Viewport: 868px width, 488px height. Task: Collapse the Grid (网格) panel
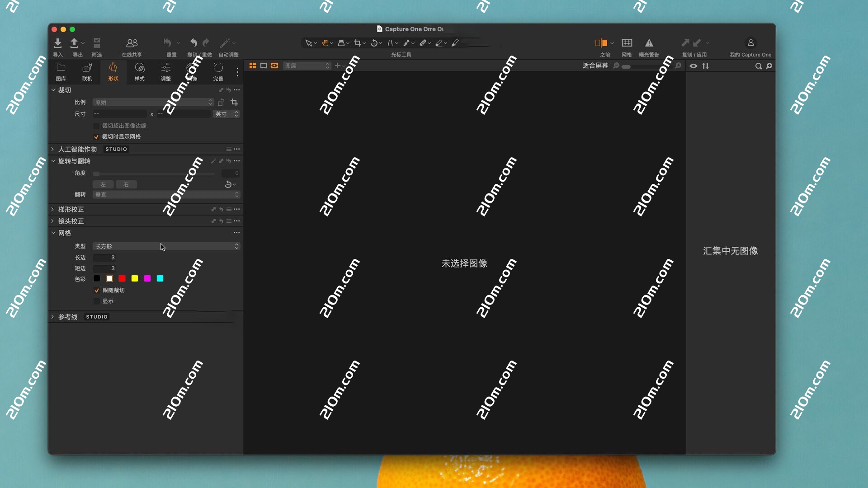(x=53, y=233)
